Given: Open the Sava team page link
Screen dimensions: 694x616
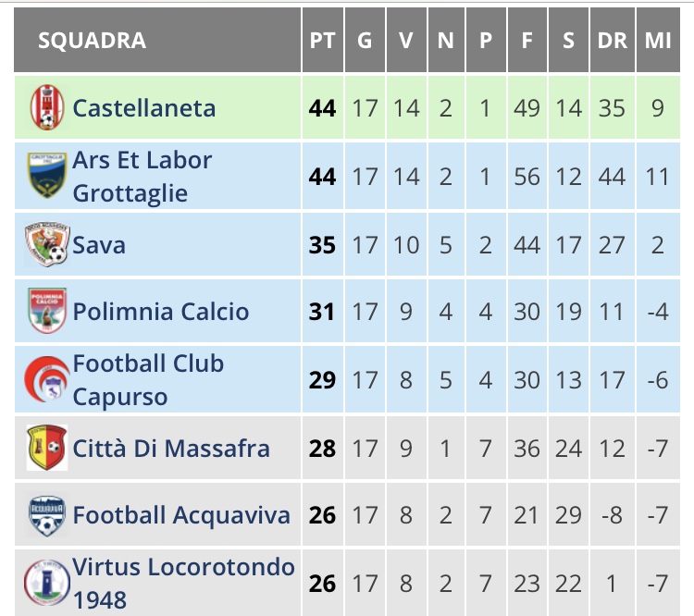Looking at the screenshot, I should coord(99,245).
